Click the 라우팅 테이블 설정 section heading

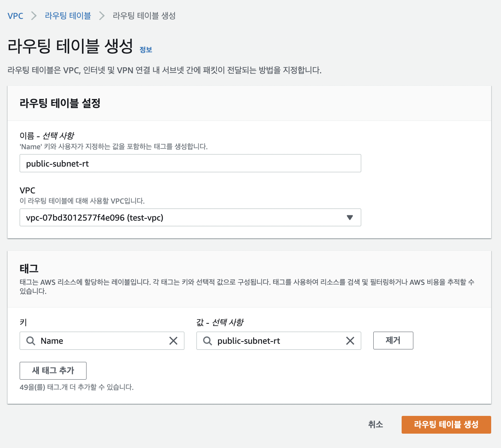coord(60,103)
